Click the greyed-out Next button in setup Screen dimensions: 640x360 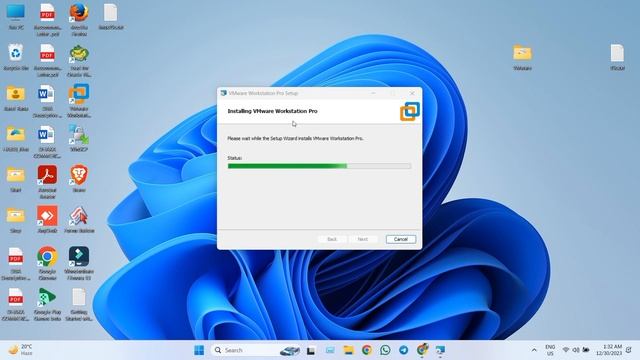tap(362, 239)
